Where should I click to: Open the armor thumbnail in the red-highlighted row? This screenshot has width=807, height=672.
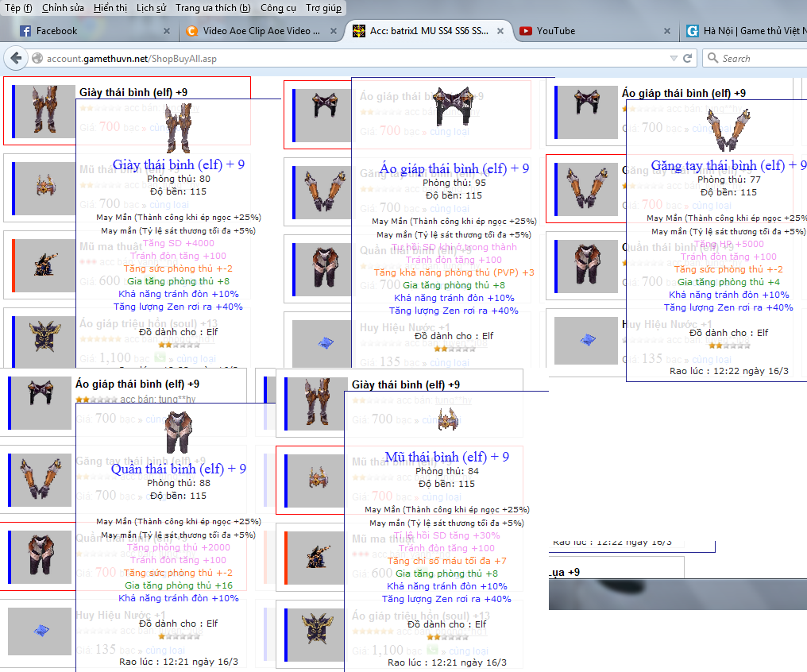tap(324, 116)
